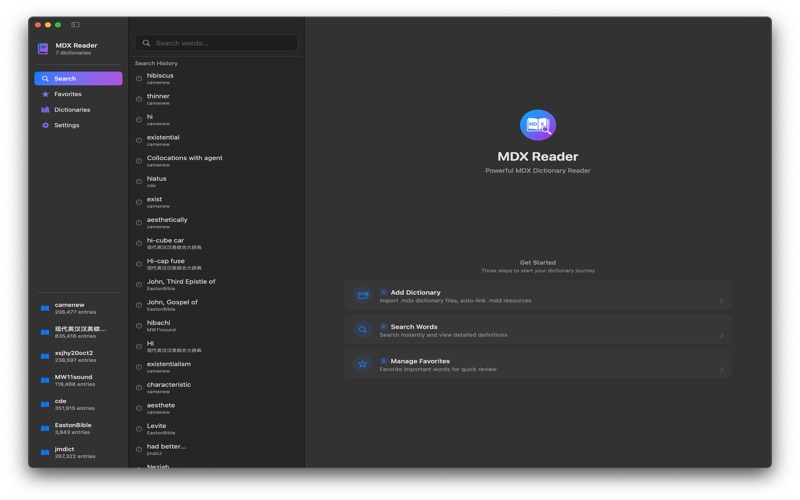Screen dimensions: 800x500
Task: Open the Dictionaries section
Action: 78,110
